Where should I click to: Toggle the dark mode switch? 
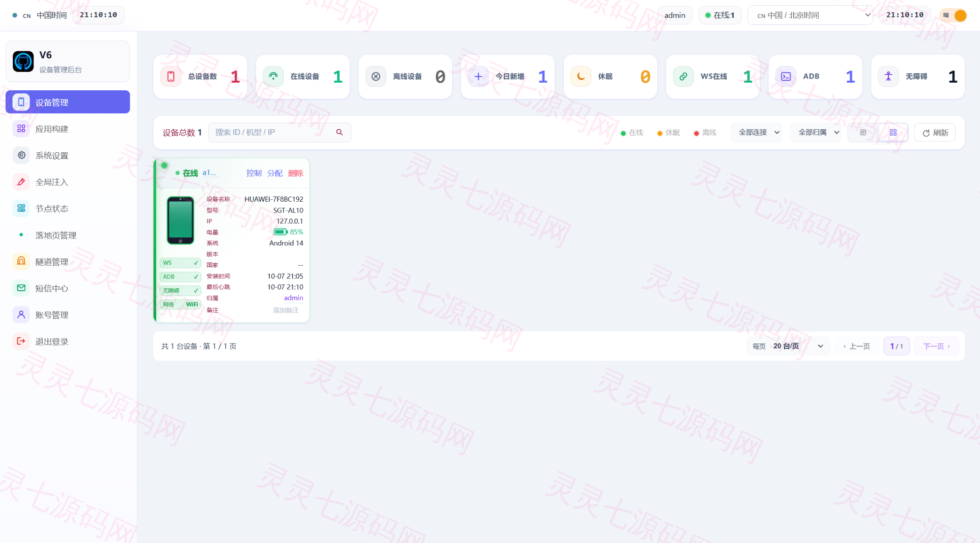pos(954,16)
